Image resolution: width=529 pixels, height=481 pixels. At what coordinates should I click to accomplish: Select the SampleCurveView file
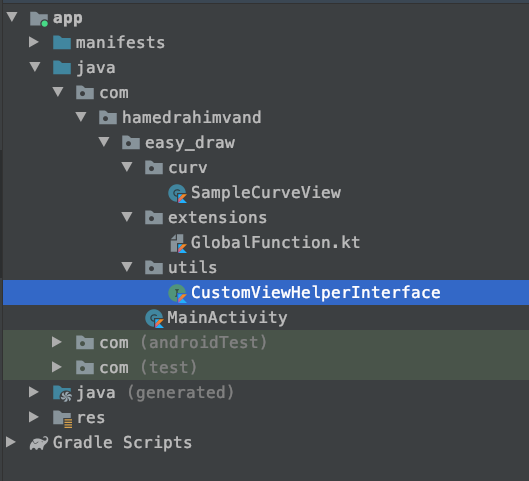click(266, 193)
